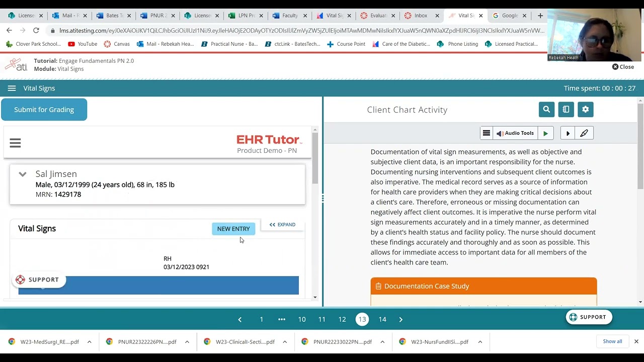Click Submit for Grading
The width and height of the screenshot is (644, 362).
(x=44, y=110)
